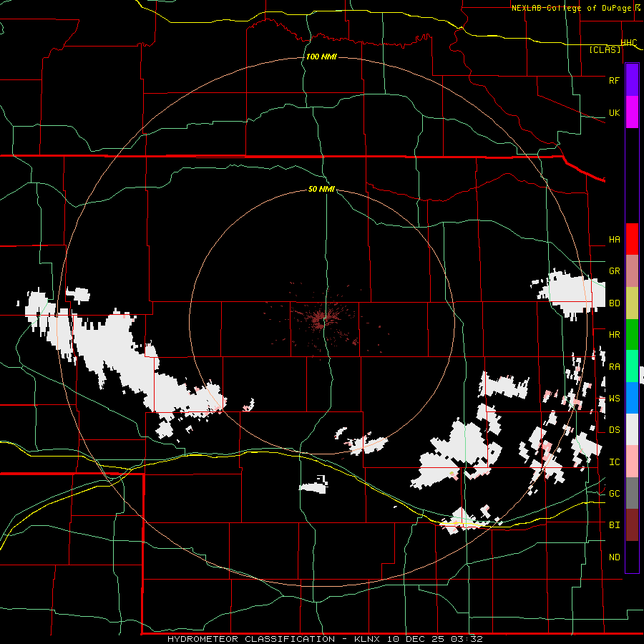Click the HHC product label
Image resolution: width=644 pixels, height=644 pixels.
click(x=628, y=43)
